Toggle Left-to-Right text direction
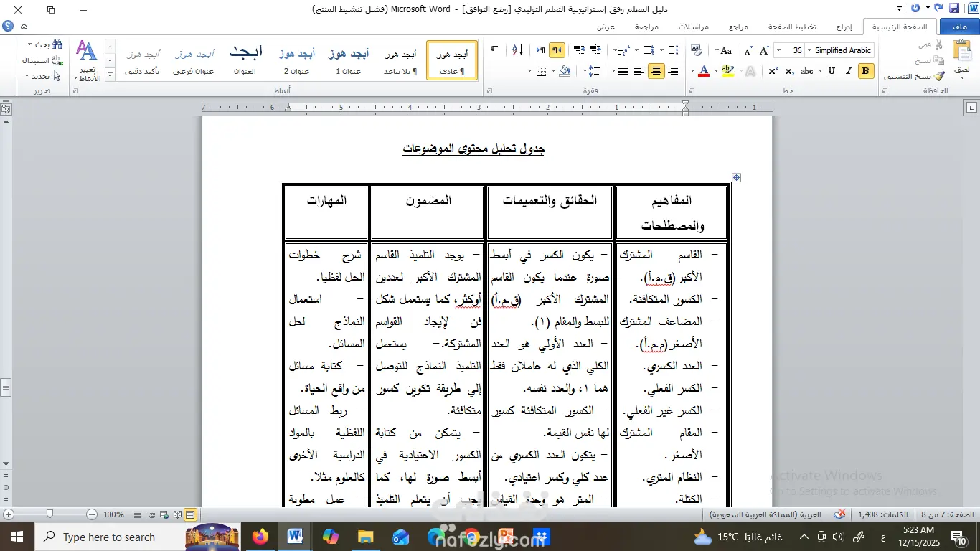 (540, 50)
